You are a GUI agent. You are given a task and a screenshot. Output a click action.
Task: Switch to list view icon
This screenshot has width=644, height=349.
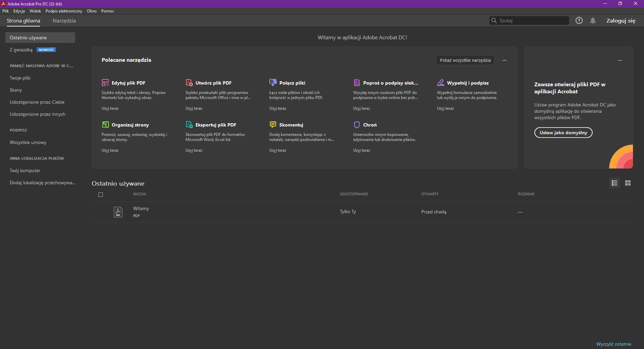pyautogui.click(x=614, y=183)
